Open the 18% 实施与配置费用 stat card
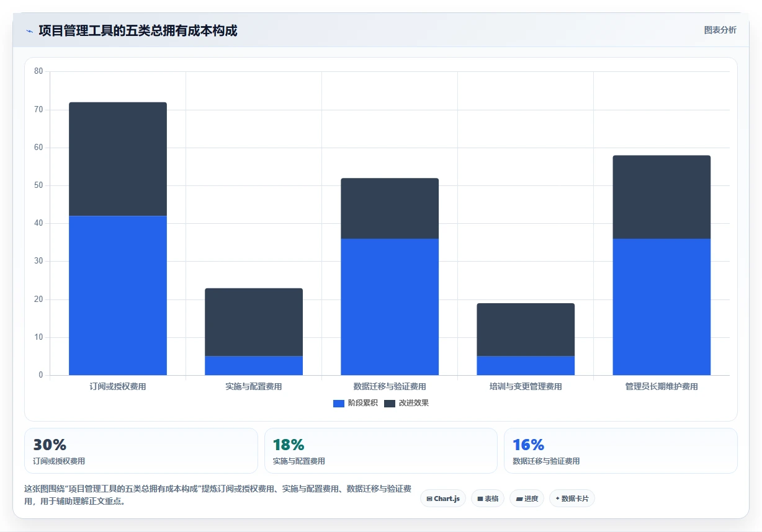This screenshot has width=762, height=532. point(381,451)
